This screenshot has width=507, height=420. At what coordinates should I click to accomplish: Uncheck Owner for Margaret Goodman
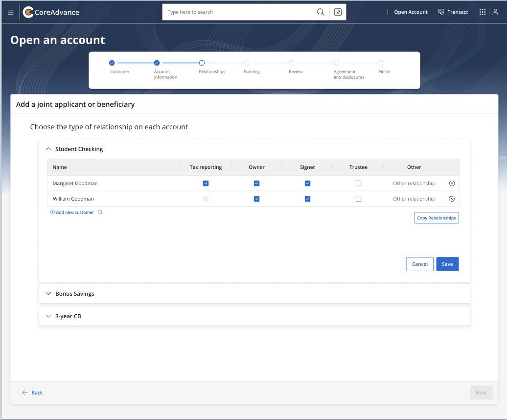pyautogui.click(x=257, y=184)
